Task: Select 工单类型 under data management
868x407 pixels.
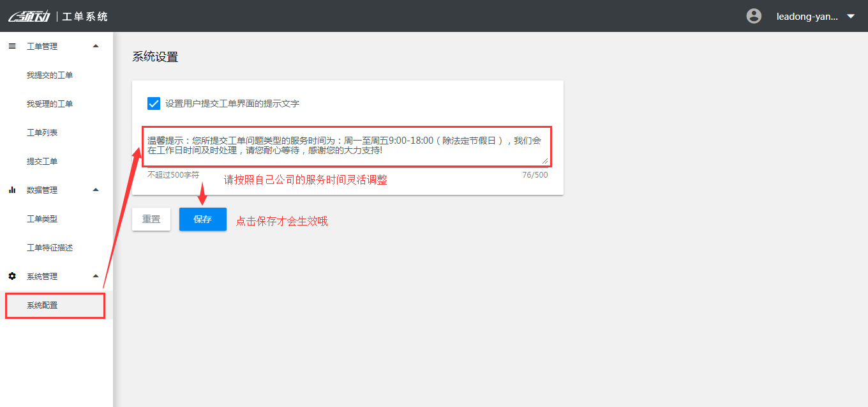Action: [x=42, y=219]
